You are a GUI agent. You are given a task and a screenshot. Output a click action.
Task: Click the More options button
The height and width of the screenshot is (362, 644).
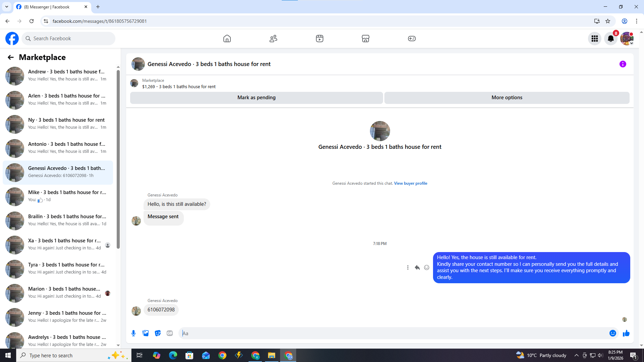click(506, 98)
